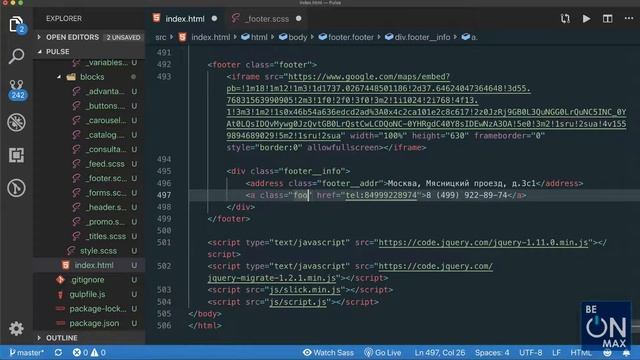Click the run play icon in editor toolbar
The height and width of the screenshot is (360, 640).
587,18
